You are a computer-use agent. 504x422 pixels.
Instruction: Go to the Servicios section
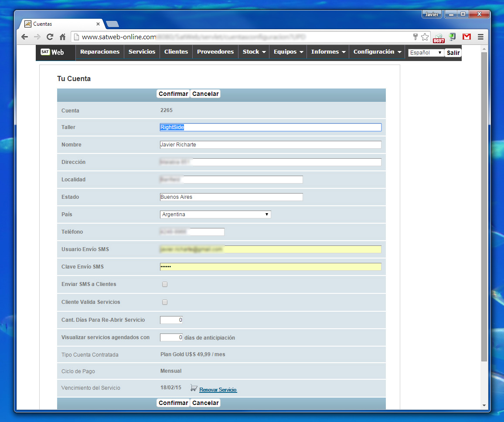pos(142,52)
